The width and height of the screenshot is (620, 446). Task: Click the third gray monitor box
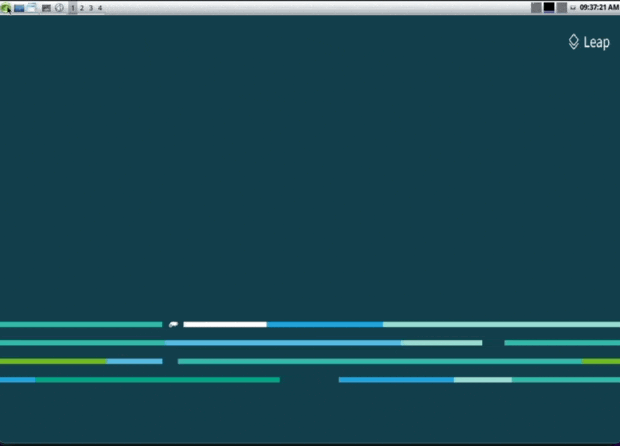[561, 7]
